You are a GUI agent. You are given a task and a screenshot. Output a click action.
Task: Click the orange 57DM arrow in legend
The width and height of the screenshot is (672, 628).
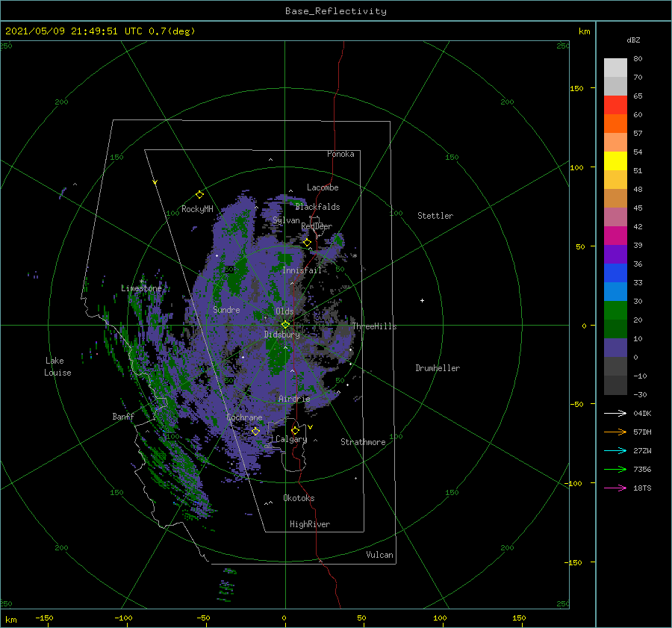[x=615, y=432]
